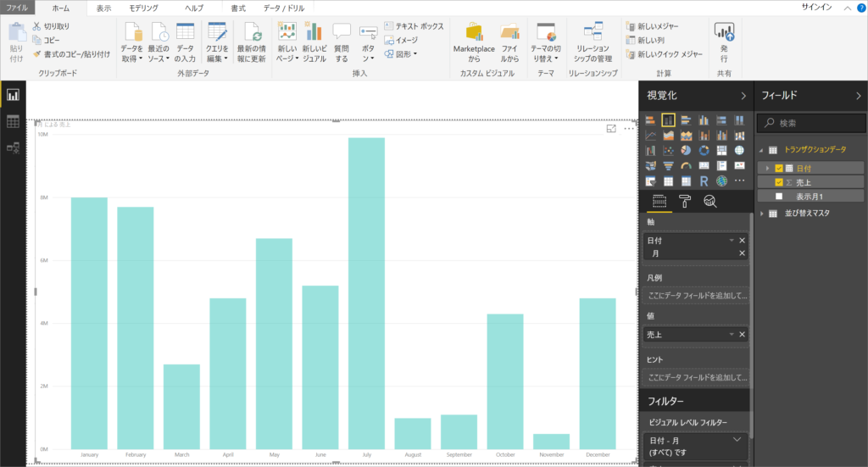
Task: Remove 売上 from the 値 well
Action: point(743,334)
